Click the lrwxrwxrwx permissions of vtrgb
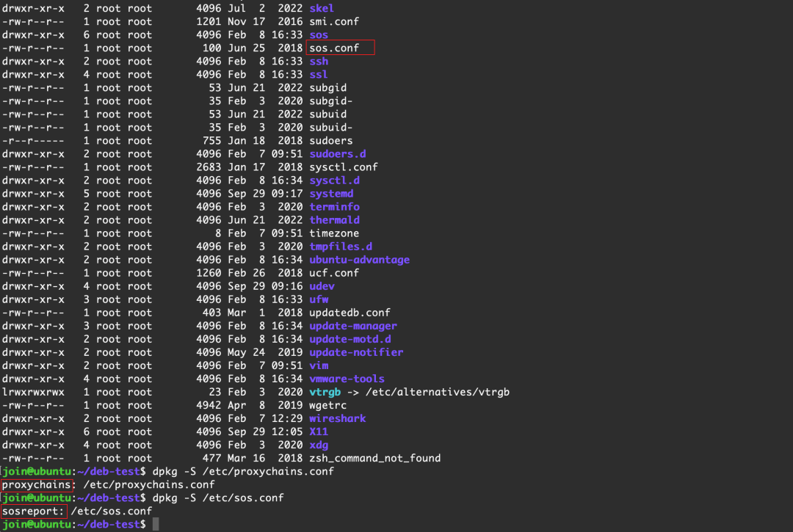 tap(33, 392)
